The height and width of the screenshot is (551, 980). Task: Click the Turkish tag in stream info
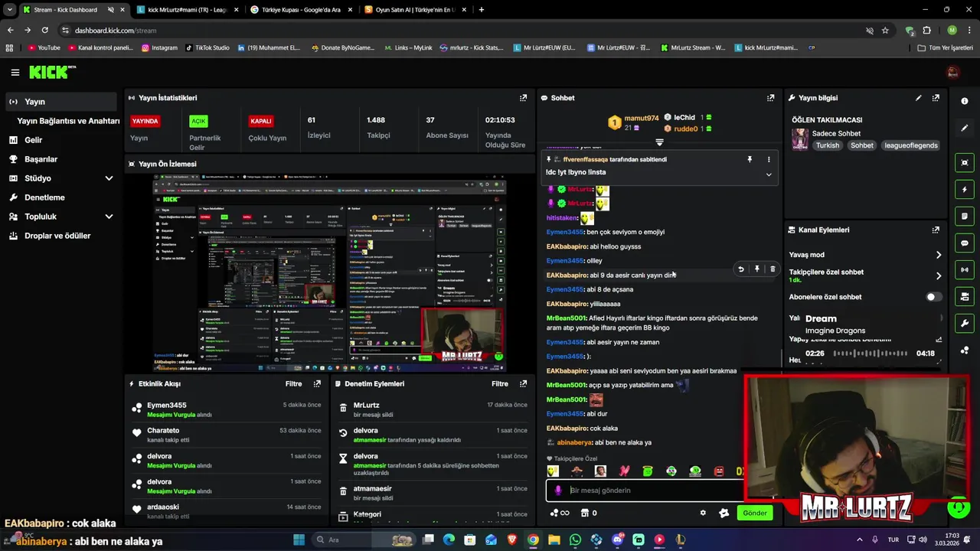[827, 145]
